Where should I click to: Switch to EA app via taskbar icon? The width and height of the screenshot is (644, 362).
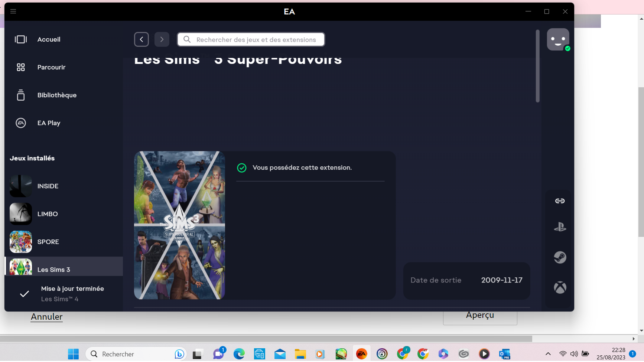[x=362, y=354]
